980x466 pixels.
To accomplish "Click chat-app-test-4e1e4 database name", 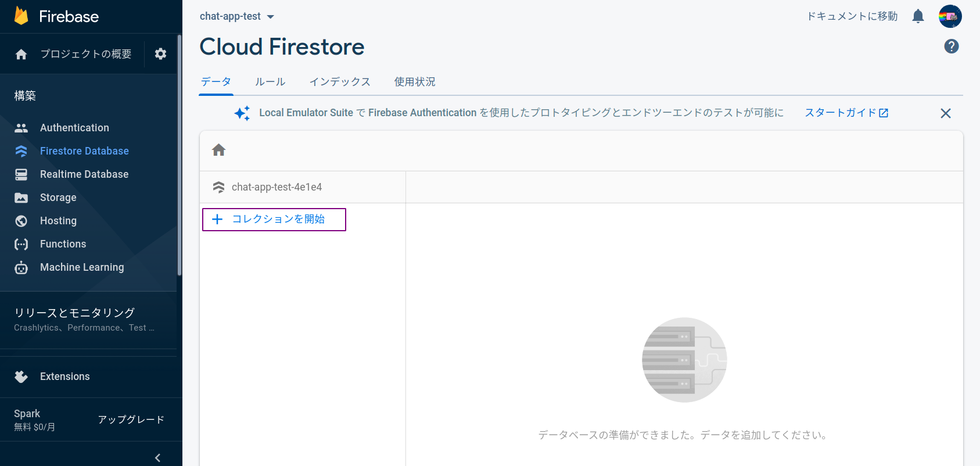I will tap(277, 187).
